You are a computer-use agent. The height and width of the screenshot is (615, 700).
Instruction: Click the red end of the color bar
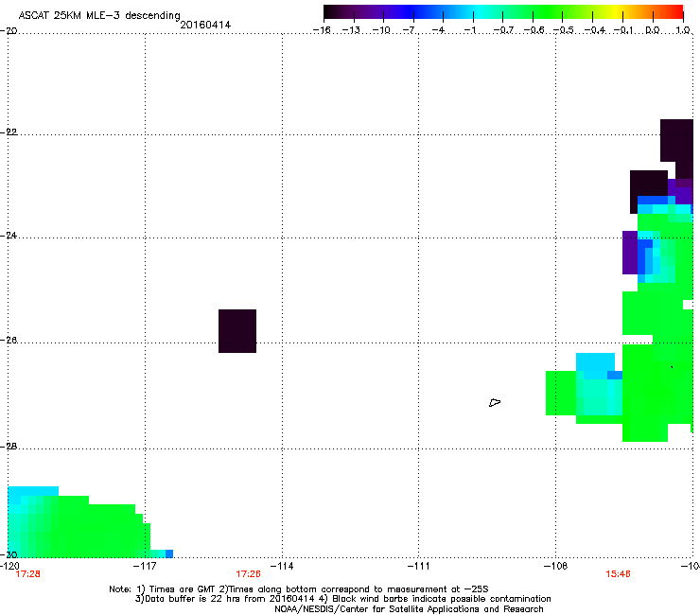pos(676,12)
